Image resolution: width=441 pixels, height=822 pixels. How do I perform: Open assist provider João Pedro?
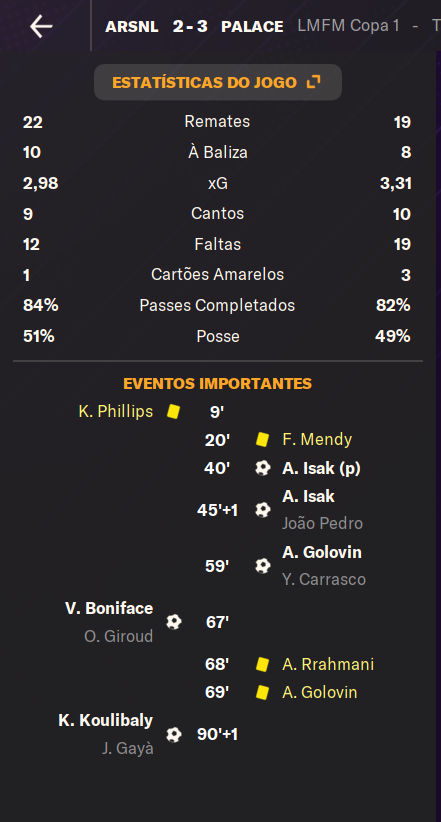(x=322, y=523)
